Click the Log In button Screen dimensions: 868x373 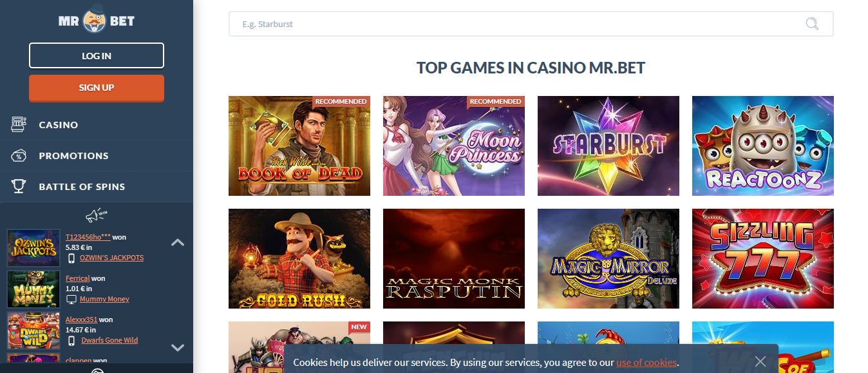(x=97, y=55)
